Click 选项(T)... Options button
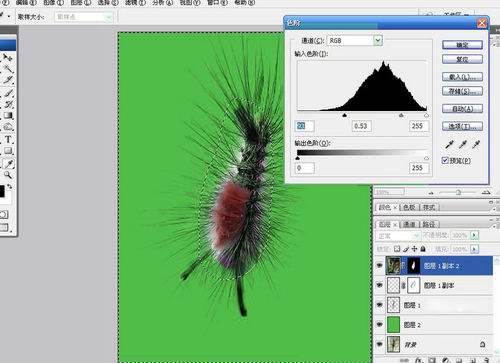 [462, 126]
